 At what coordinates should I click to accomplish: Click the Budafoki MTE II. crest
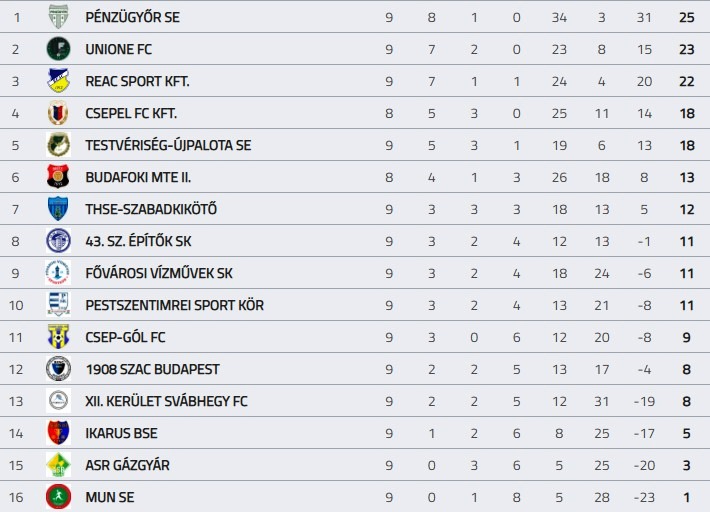tap(58, 177)
